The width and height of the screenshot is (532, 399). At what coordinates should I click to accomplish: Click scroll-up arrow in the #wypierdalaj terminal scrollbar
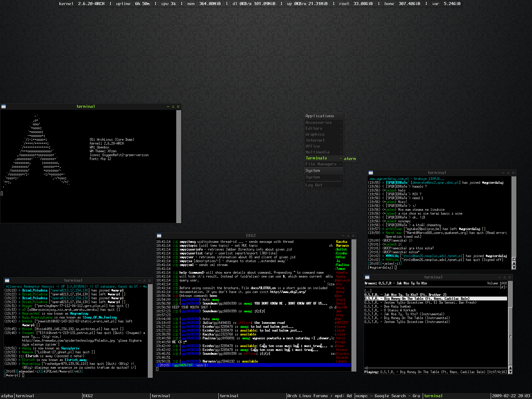pyautogui.click(x=514, y=263)
